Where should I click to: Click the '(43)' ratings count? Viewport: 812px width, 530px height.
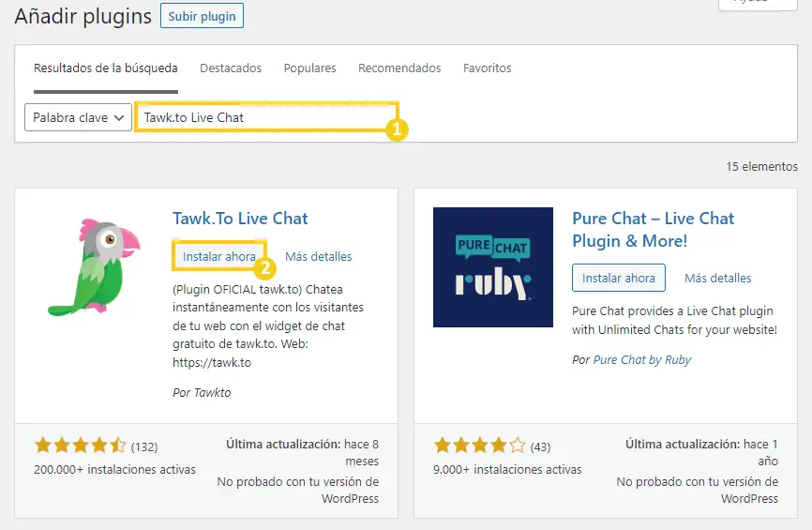(x=540, y=447)
